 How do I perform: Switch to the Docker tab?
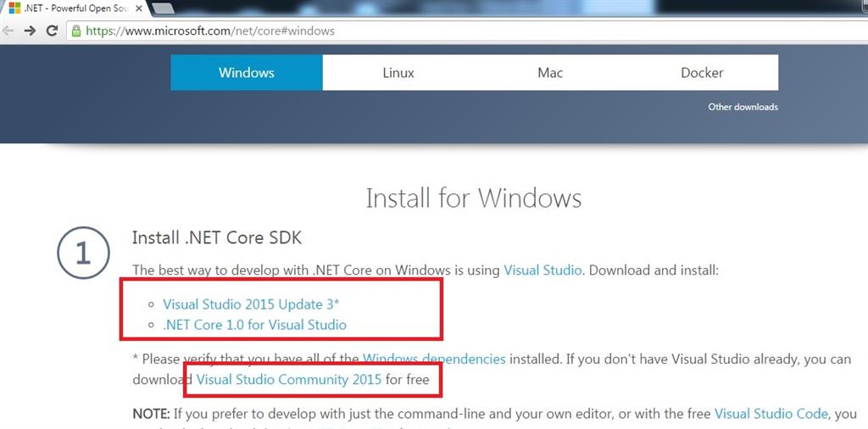click(x=702, y=73)
